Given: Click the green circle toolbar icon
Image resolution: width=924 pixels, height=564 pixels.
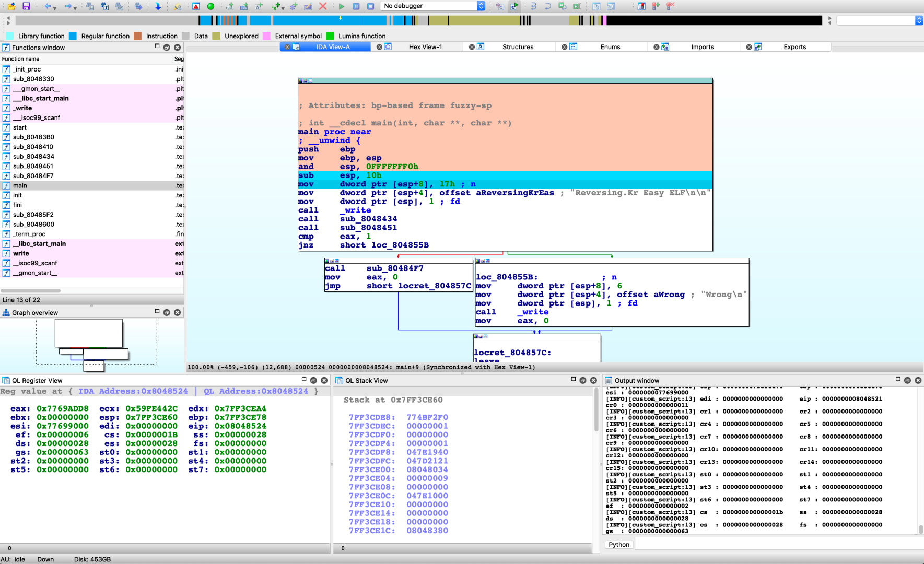Looking at the screenshot, I should pyautogui.click(x=210, y=6).
